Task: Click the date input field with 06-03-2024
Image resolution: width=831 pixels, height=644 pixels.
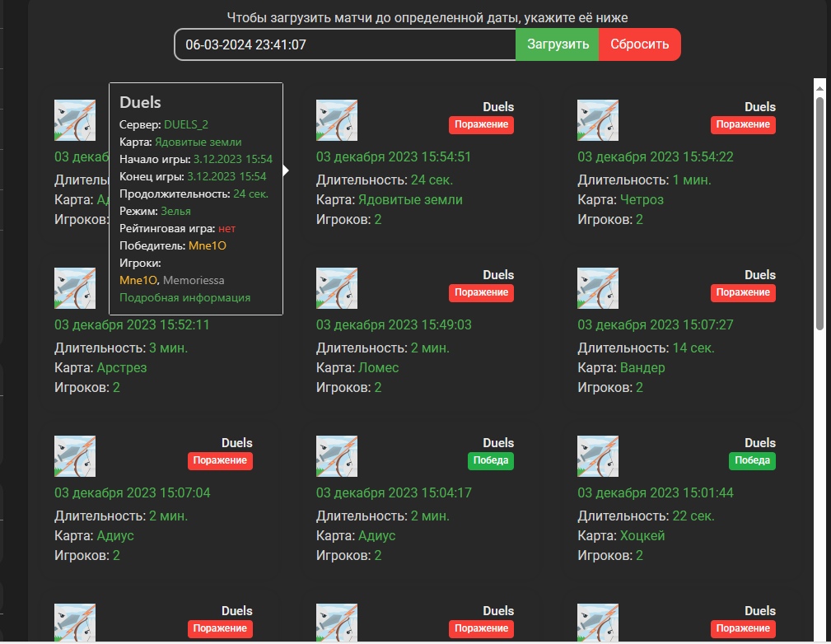Action: click(344, 44)
